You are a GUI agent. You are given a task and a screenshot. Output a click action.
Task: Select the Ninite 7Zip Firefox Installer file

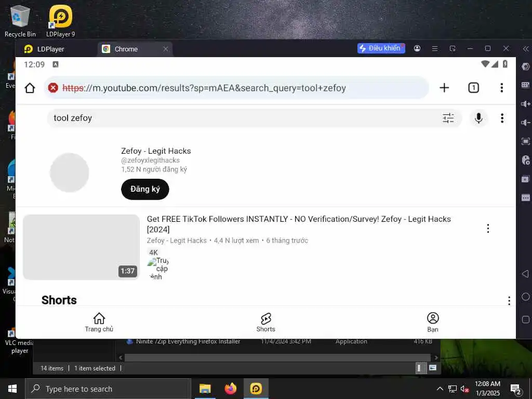pyautogui.click(x=188, y=341)
